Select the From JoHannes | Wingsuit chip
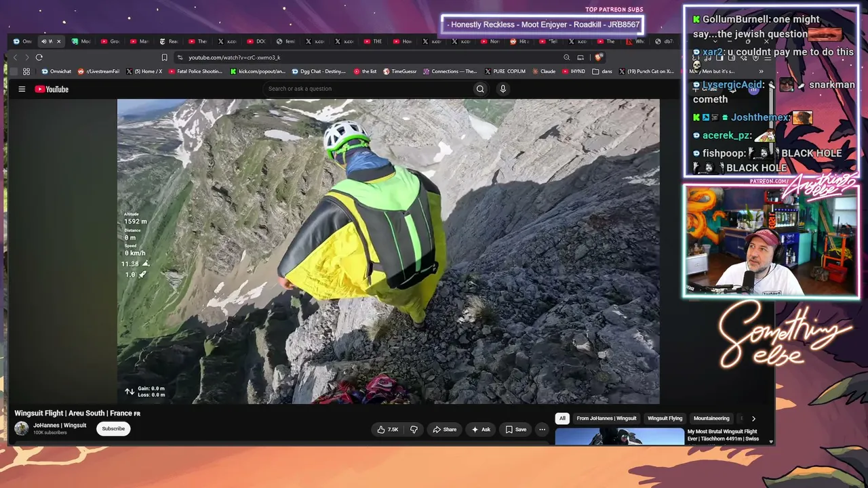Image resolution: width=868 pixels, height=488 pixels. pyautogui.click(x=606, y=418)
